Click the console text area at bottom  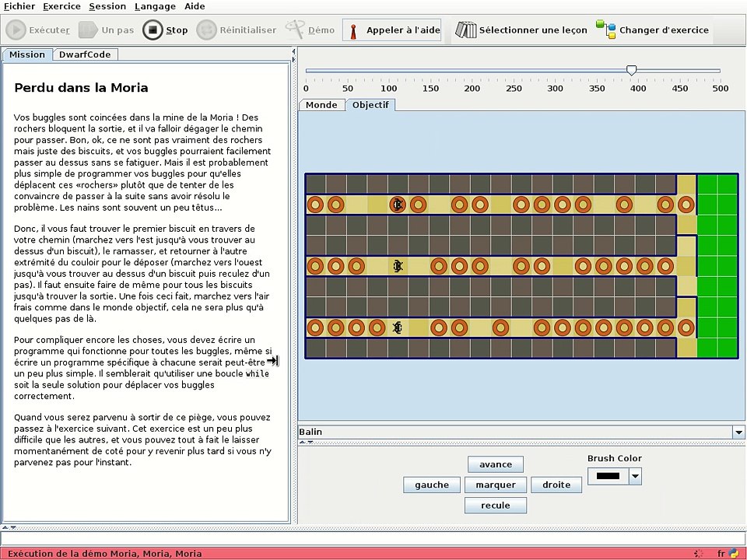click(x=373, y=538)
